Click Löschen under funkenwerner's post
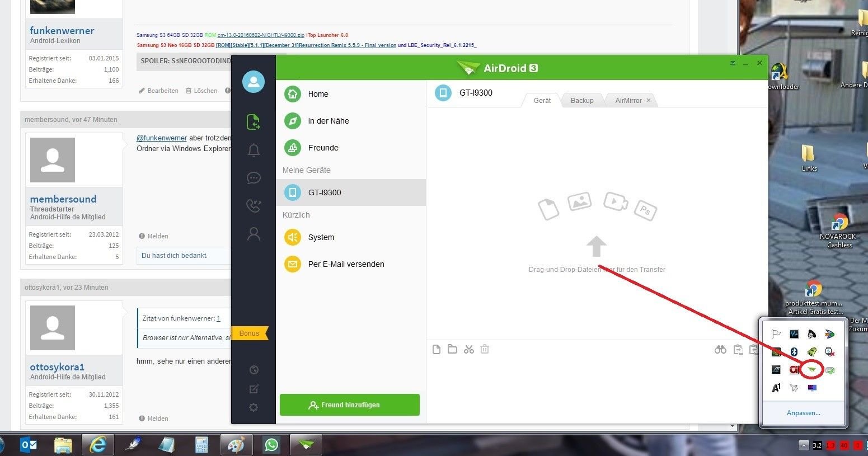 [201, 91]
